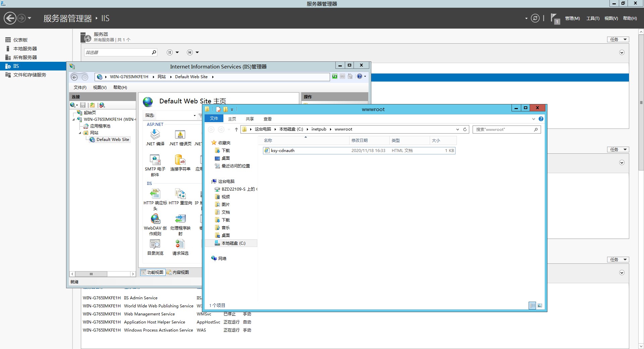Image resolution: width=644 pixels, height=349 pixels.
Task: Open the directory browsing feature icon
Action: 155,244
